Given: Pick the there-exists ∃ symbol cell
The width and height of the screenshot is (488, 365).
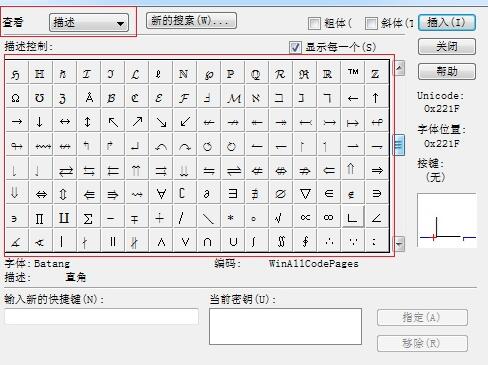Looking at the screenshot, I should (233, 193).
